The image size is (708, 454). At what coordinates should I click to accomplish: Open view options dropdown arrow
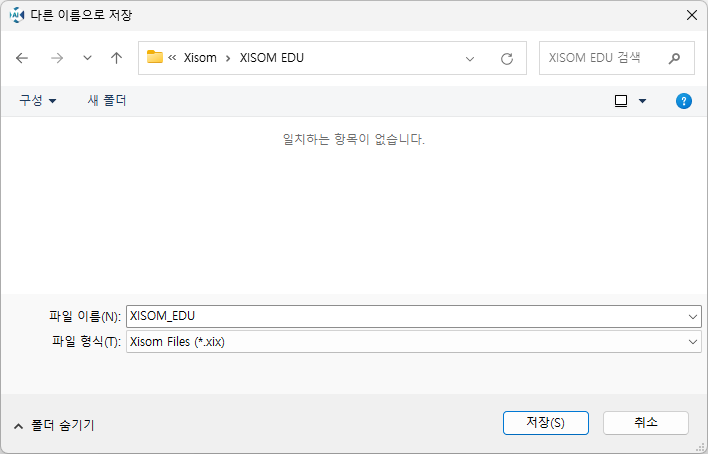pos(642,101)
